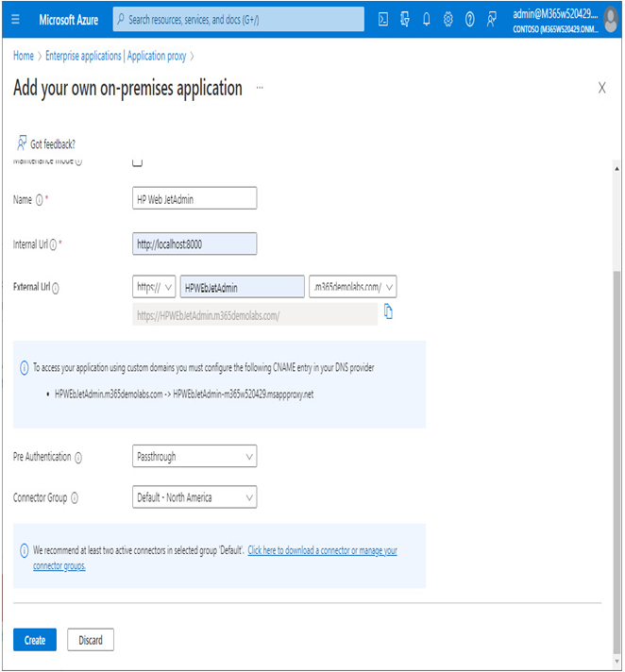
Task: Click the Microsoft Azure logo text
Action: pos(69,20)
